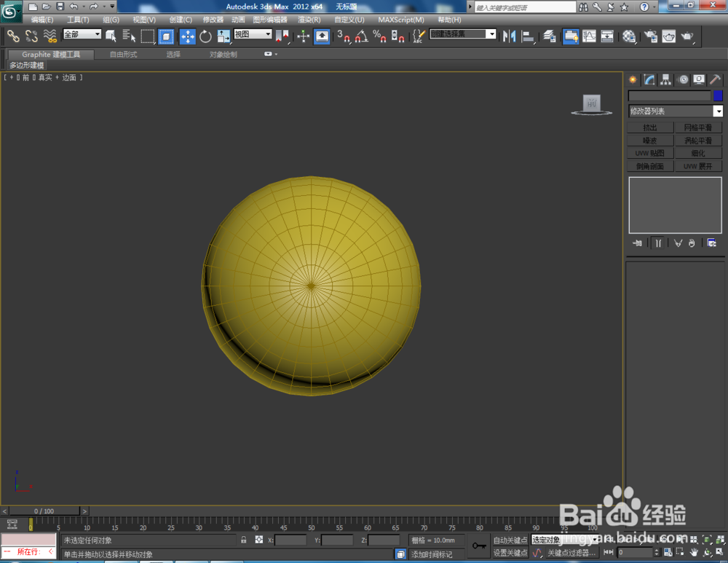Click the Align tool icon
Viewport: 728px width, 563px height.
coord(528,36)
